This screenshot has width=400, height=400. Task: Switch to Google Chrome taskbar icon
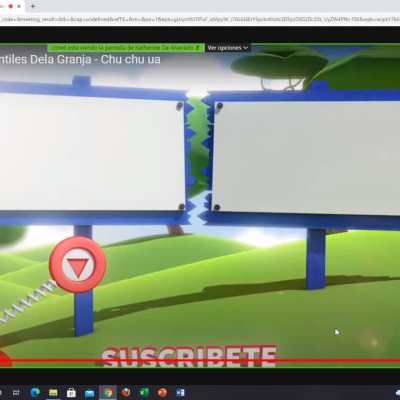tap(108, 392)
